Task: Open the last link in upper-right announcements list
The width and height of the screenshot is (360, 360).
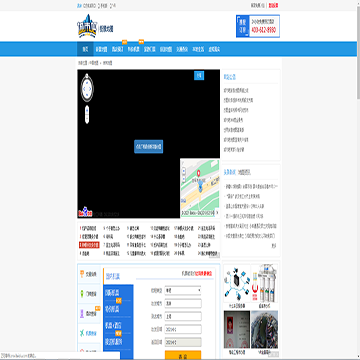Action: (x=234, y=150)
